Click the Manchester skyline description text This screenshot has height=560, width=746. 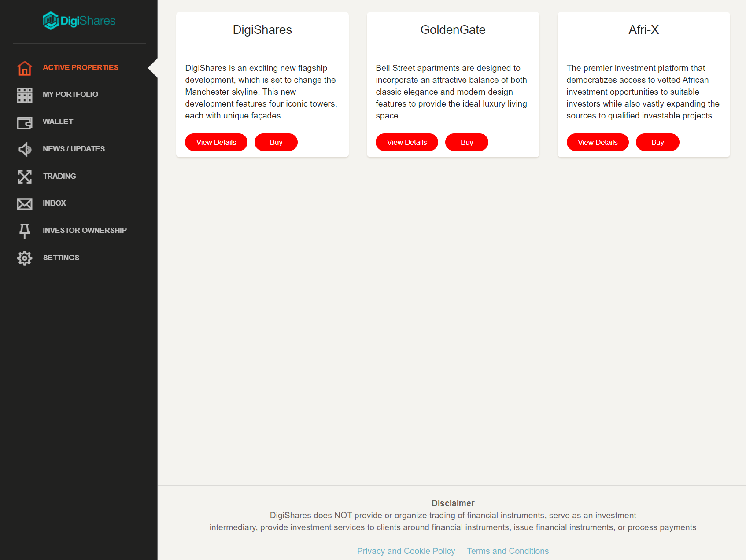261,92
